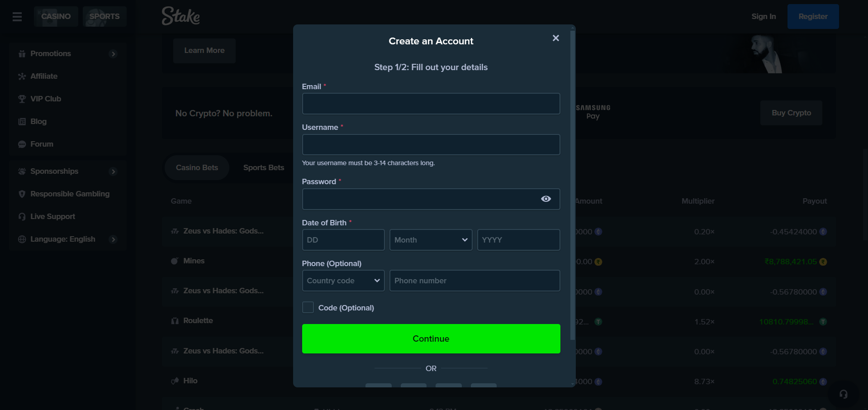Image resolution: width=868 pixels, height=410 pixels.
Task: Open VIP Club in the sidebar
Action: [x=46, y=99]
